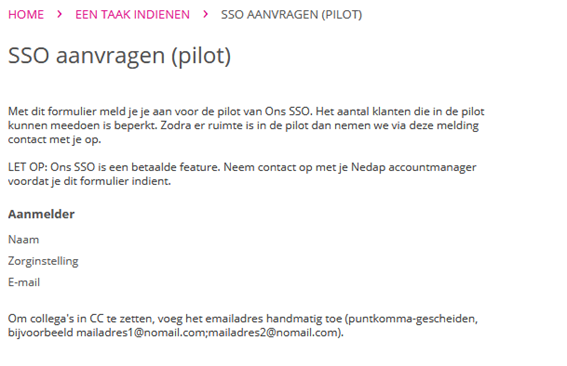The height and width of the screenshot is (366, 567).
Task: Select the Naam field label
Action: pos(24,239)
